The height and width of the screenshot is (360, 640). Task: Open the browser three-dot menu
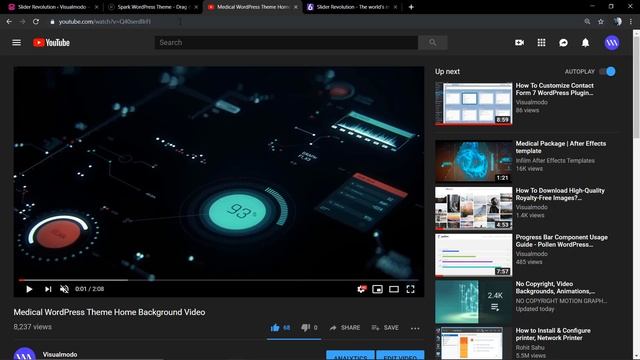(631, 21)
